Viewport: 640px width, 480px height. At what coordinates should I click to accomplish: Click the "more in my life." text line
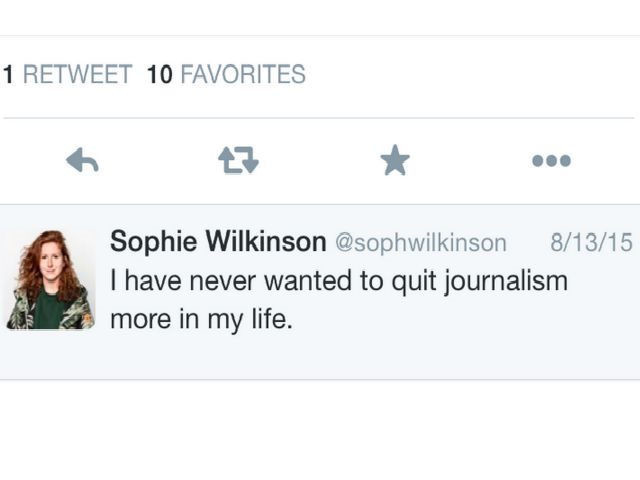click(200, 322)
